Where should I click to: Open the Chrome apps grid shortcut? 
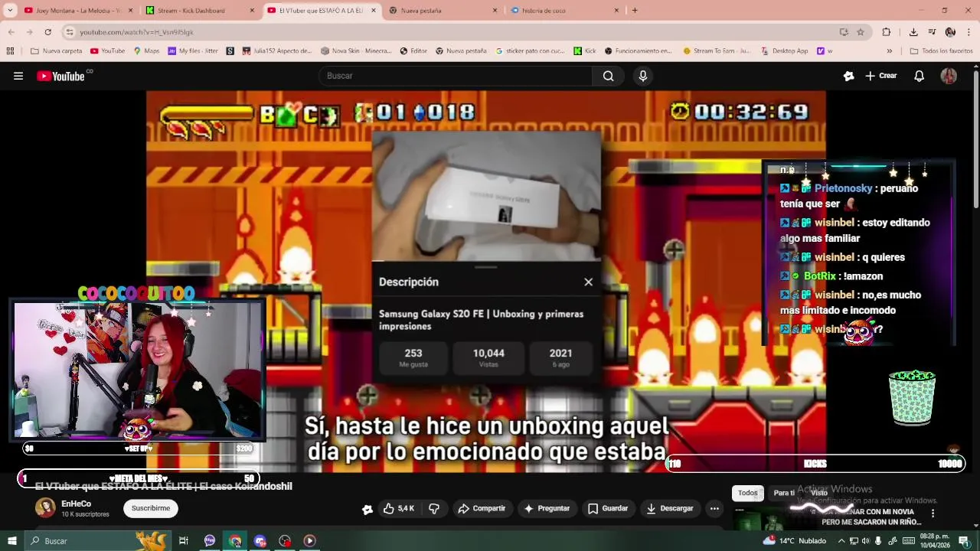(x=10, y=51)
